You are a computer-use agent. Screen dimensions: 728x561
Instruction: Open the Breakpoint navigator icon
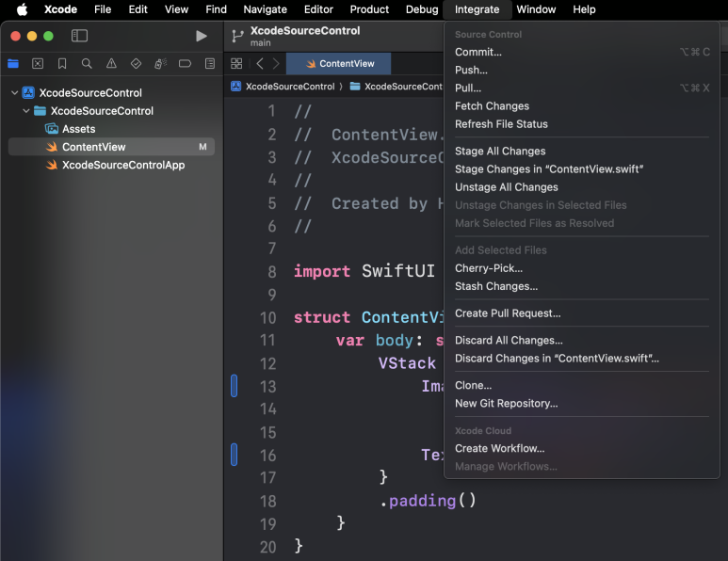[186, 64]
